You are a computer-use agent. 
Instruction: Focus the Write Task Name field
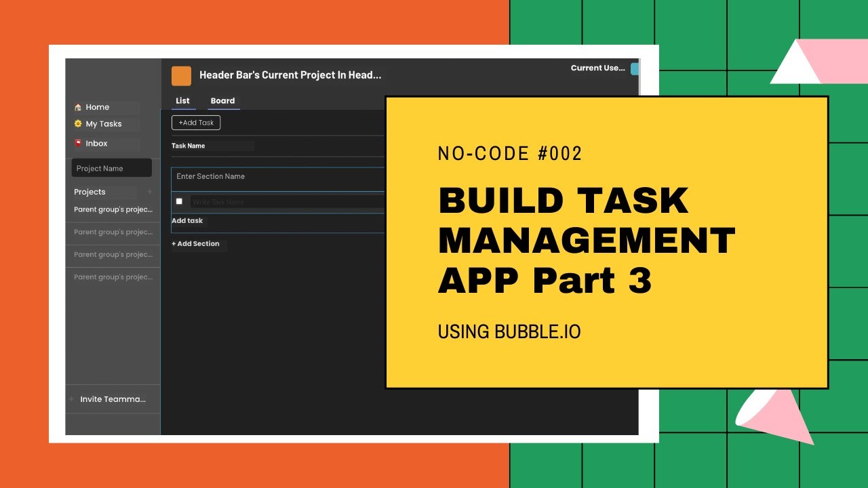(288, 202)
